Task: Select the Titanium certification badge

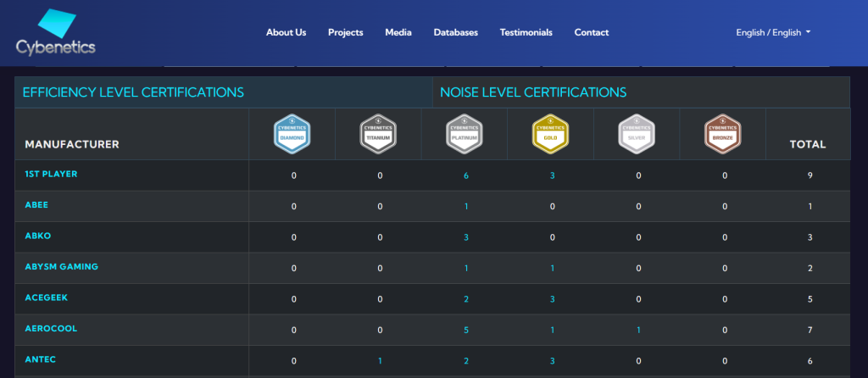Action: (x=379, y=134)
